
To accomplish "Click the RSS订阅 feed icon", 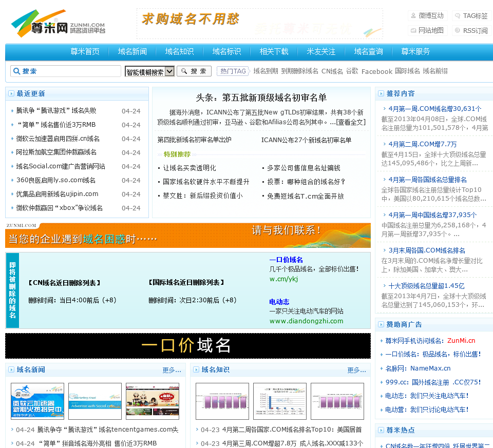I will coord(458,30).
